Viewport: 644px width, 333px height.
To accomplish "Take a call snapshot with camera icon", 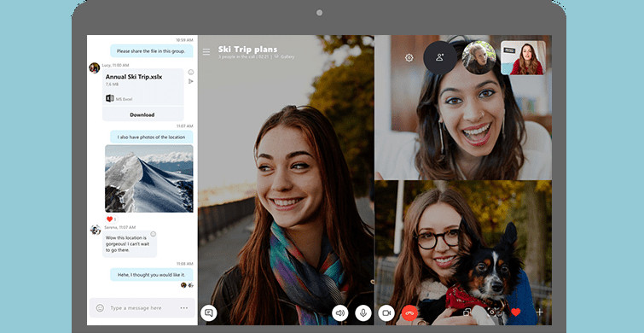I will tap(491, 313).
